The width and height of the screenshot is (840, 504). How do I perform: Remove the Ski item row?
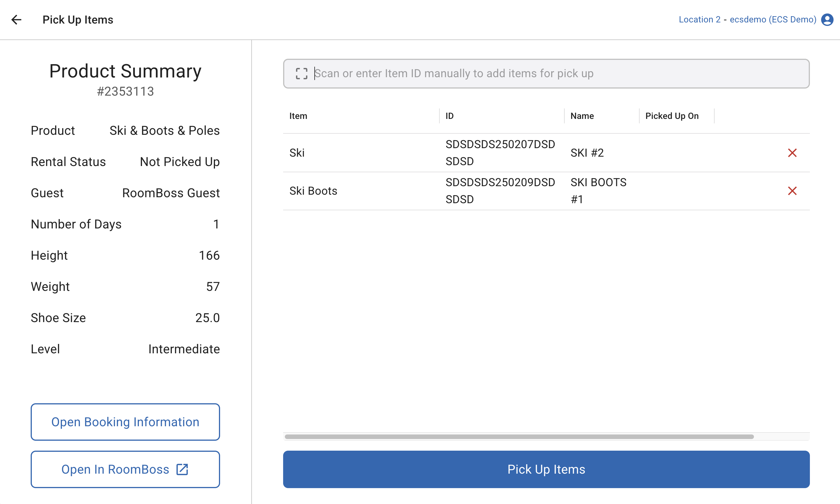point(792,153)
